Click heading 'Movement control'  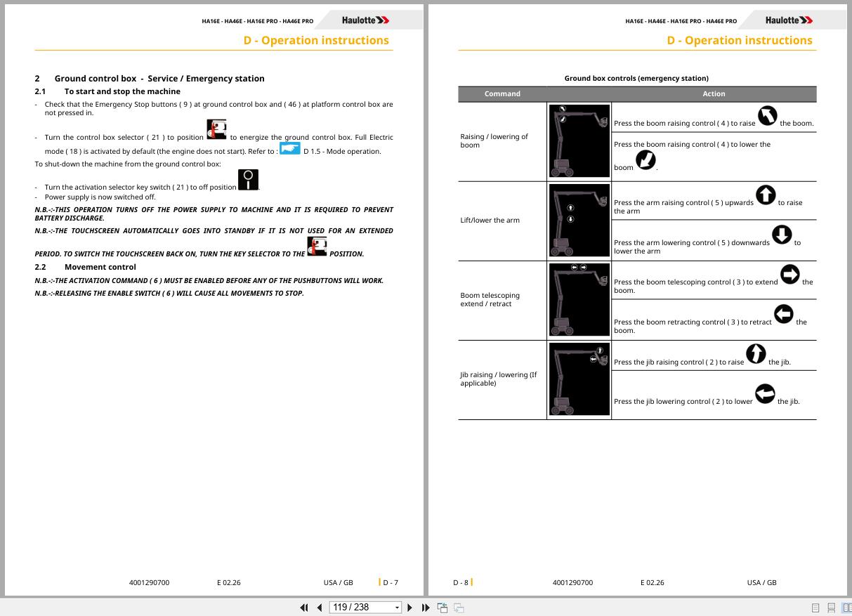coord(100,267)
